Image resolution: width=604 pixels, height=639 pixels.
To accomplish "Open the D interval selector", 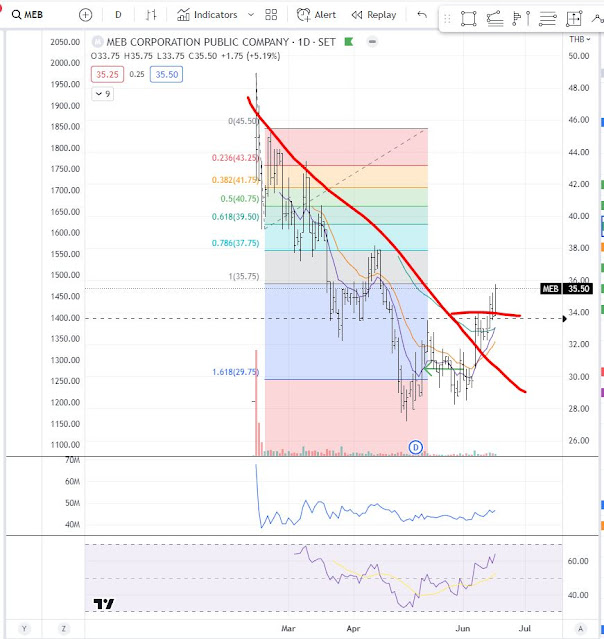I will (118, 15).
